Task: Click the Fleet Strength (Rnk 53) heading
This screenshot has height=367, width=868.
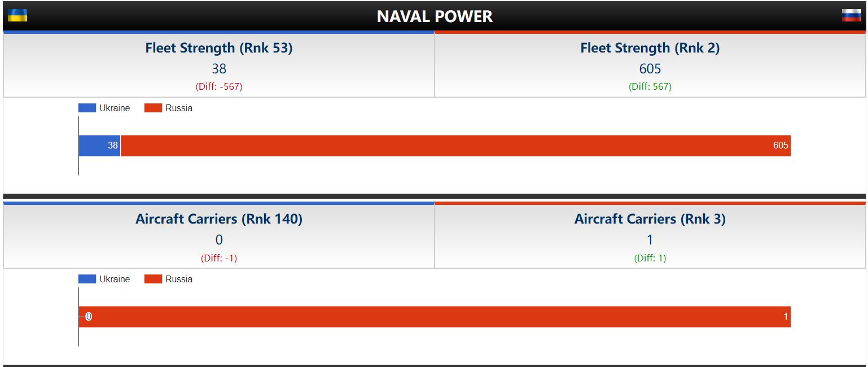Action: [x=219, y=48]
